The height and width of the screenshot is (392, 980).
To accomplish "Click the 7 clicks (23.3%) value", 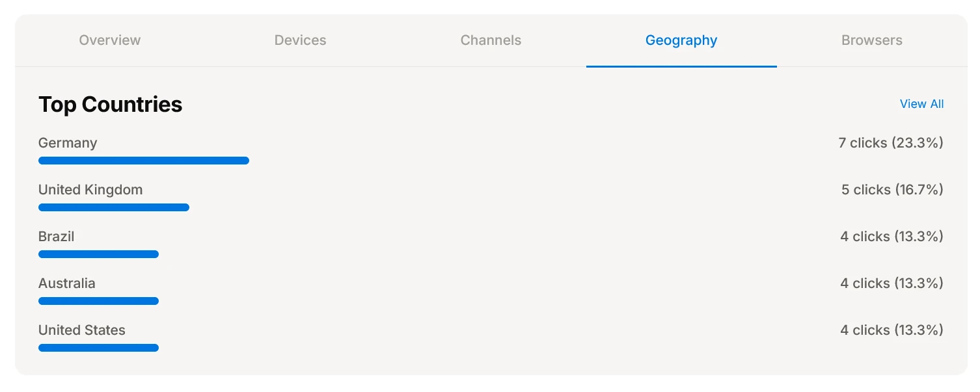I will click(891, 143).
